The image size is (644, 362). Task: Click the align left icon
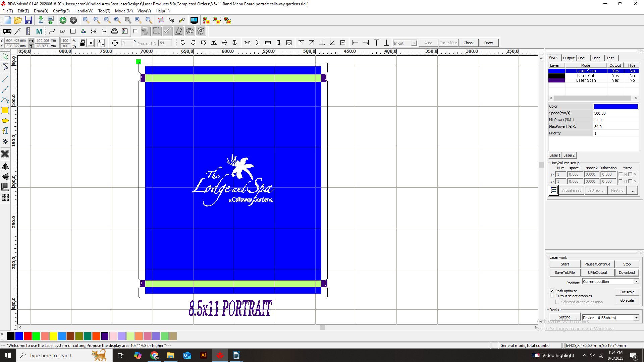183,43
